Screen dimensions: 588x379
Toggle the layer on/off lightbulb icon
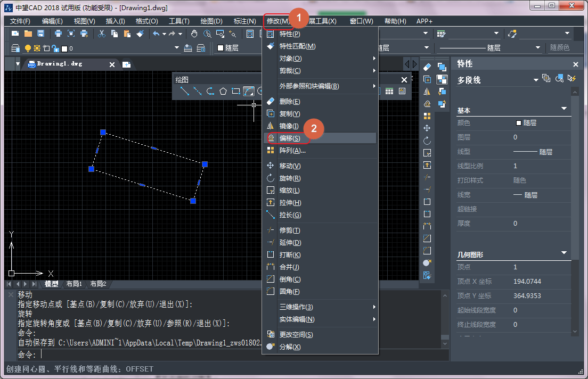pyautogui.click(x=28, y=48)
